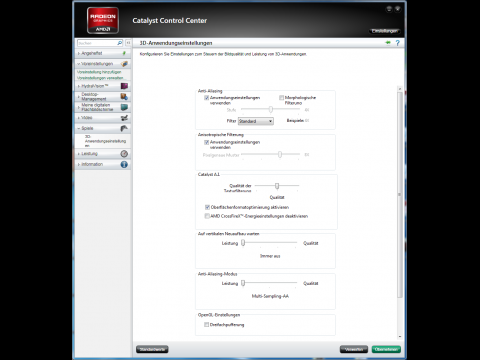
Task: Toggle Anwendungseinstellungen verwenden under Anti-Aliasing
Action: click(x=207, y=98)
